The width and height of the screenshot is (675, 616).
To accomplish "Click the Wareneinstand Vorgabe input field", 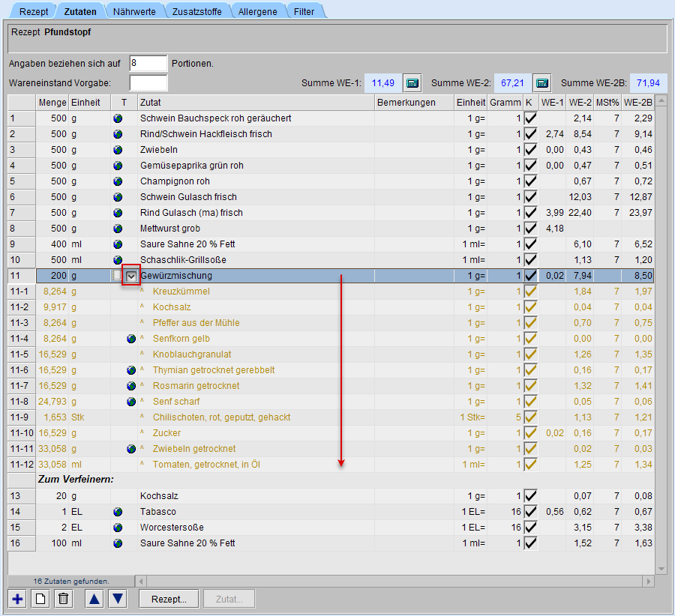I will coord(148,82).
